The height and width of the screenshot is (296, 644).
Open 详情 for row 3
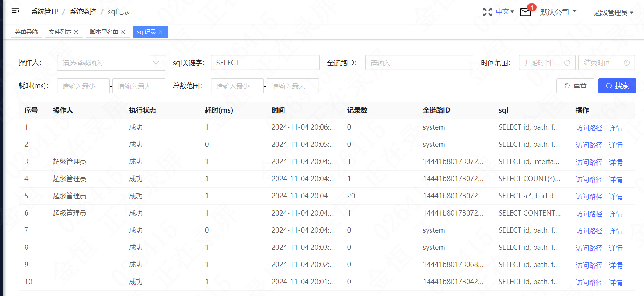pyautogui.click(x=615, y=162)
